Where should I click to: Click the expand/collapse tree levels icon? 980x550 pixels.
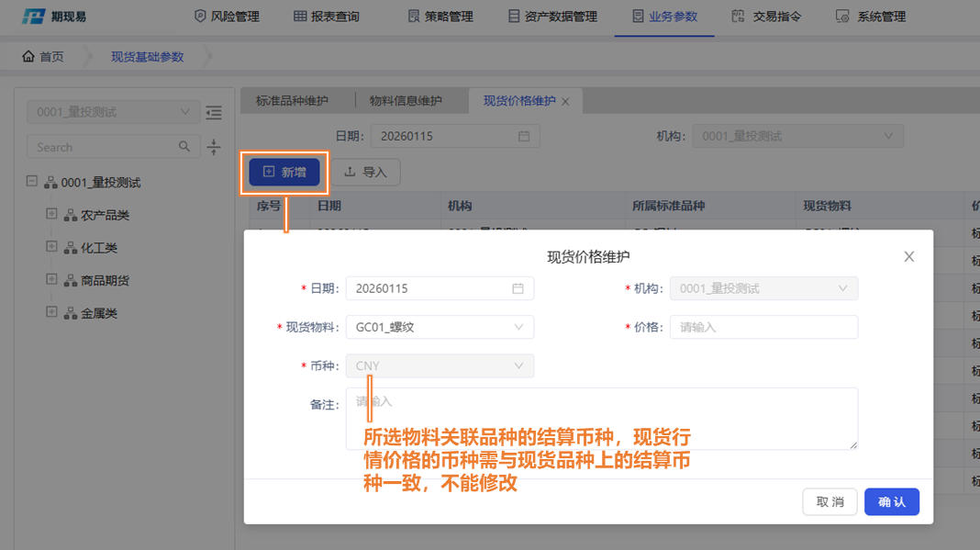[214, 147]
